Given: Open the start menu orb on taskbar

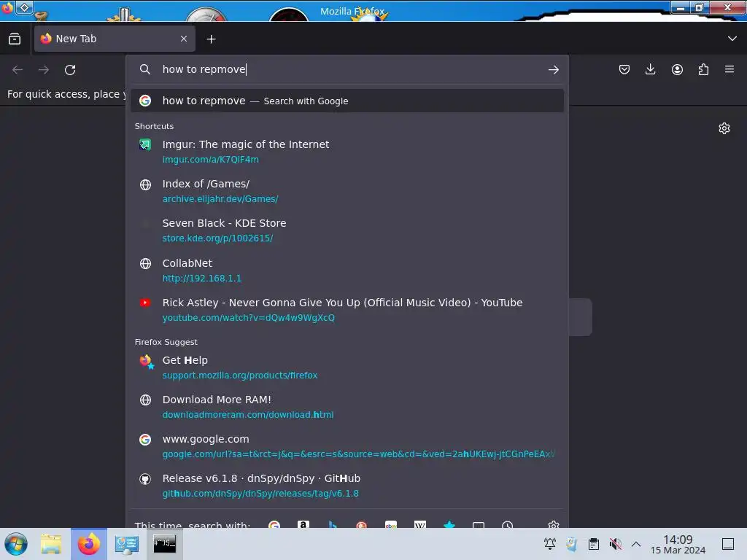Looking at the screenshot, I should click(16, 544).
